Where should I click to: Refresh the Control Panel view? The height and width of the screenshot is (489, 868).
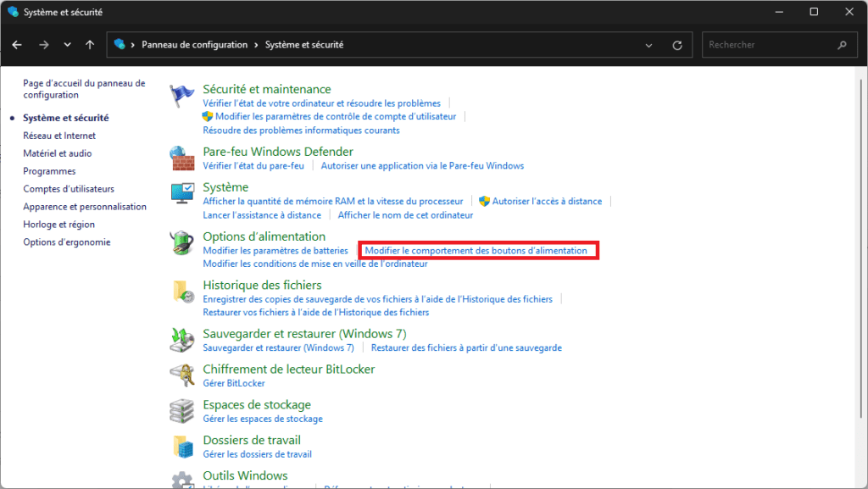pyautogui.click(x=676, y=45)
